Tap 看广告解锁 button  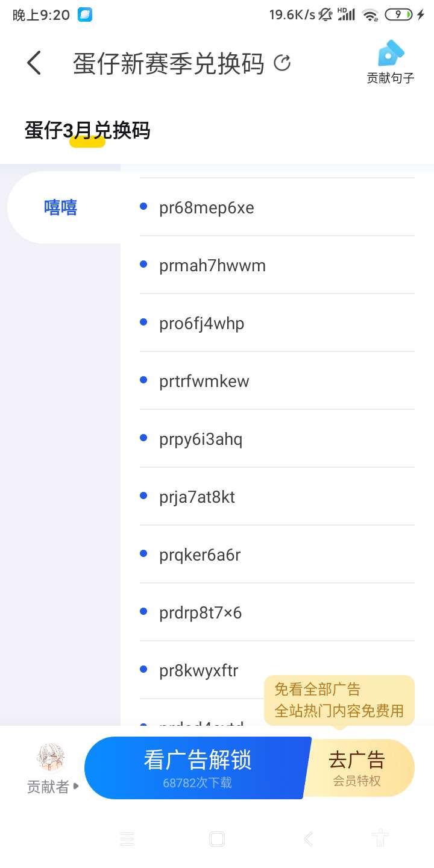tap(197, 767)
